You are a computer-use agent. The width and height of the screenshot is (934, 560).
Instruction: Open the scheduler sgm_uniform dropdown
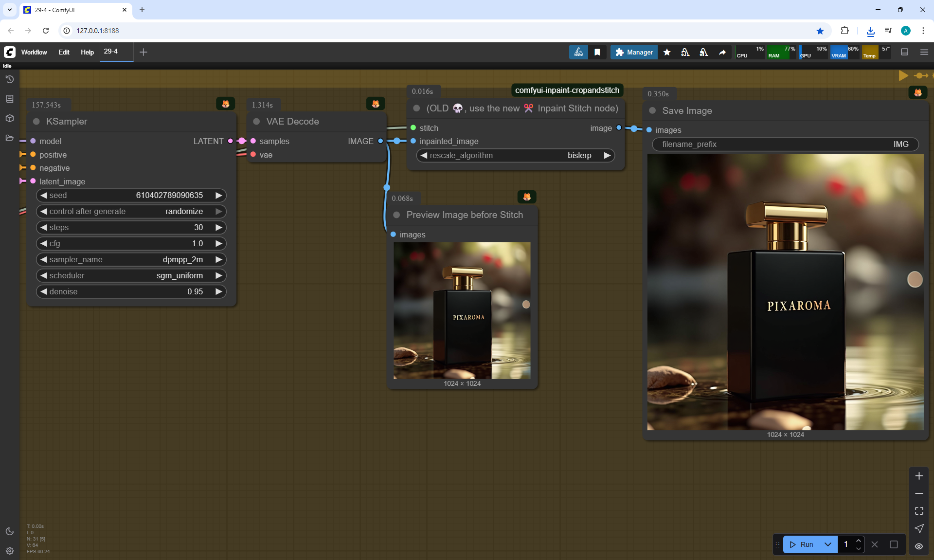[x=131, y=275]
